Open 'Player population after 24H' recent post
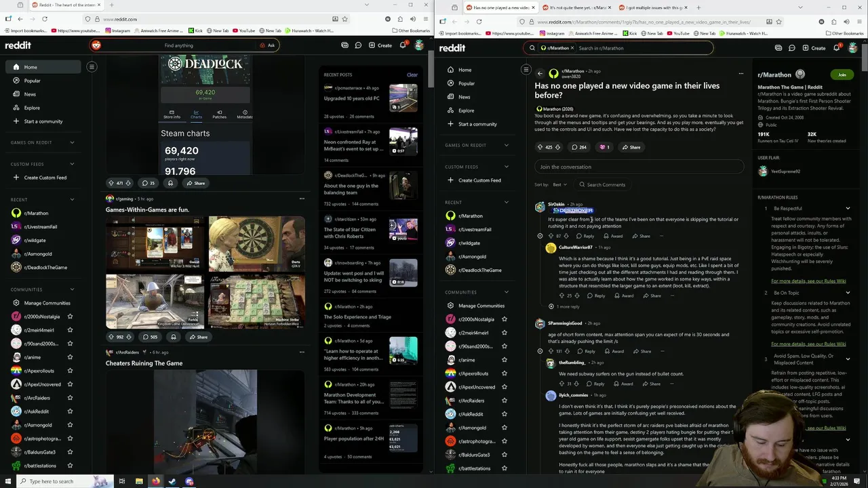Viewport: 868px width, 488px height. pos(354,439)
